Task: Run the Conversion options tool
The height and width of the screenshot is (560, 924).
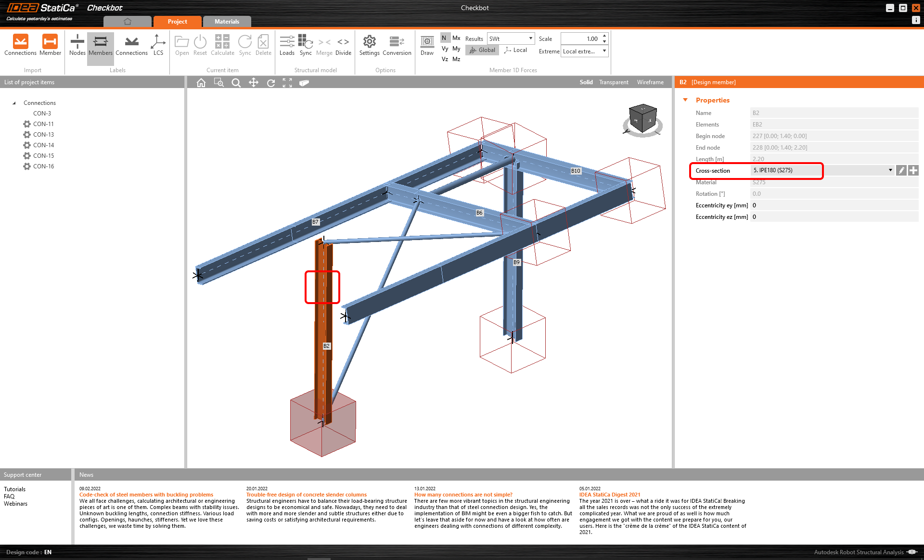Action: [397, 46]
